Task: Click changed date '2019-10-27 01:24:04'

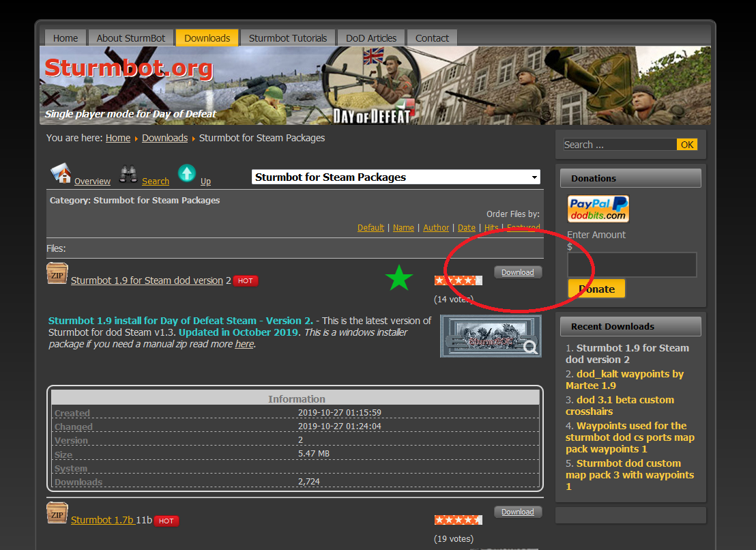Action: tap(339, 426)
